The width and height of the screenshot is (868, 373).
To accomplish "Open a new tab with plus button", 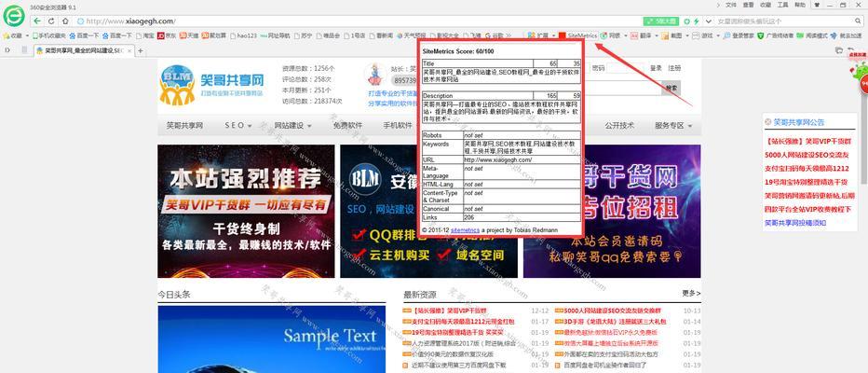I will tap(141, 50).
